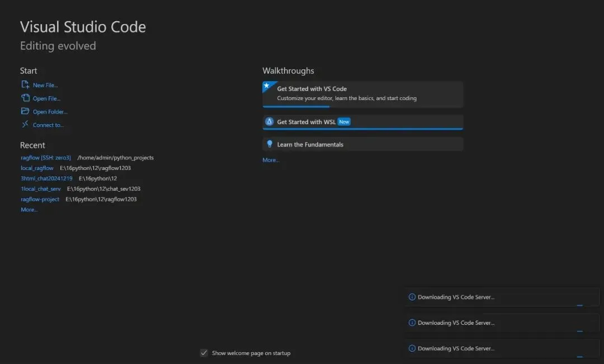Choose the Open Folder... link

tap(50, 112)
